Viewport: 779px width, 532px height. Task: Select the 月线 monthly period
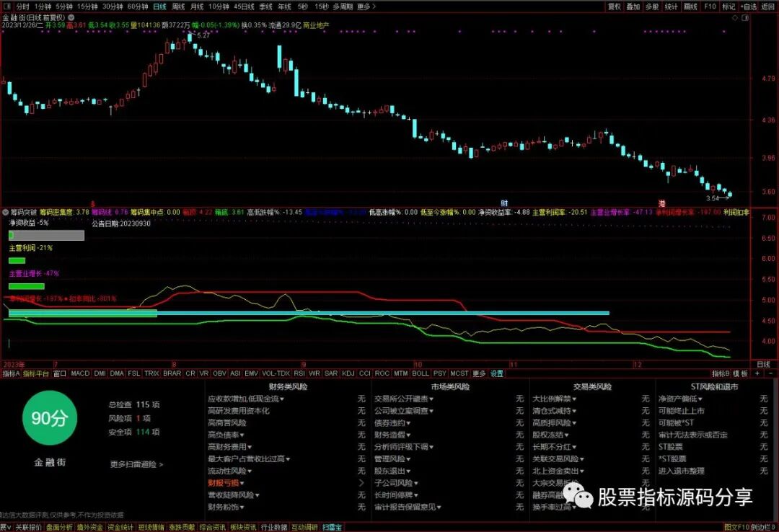coord(197,6)
